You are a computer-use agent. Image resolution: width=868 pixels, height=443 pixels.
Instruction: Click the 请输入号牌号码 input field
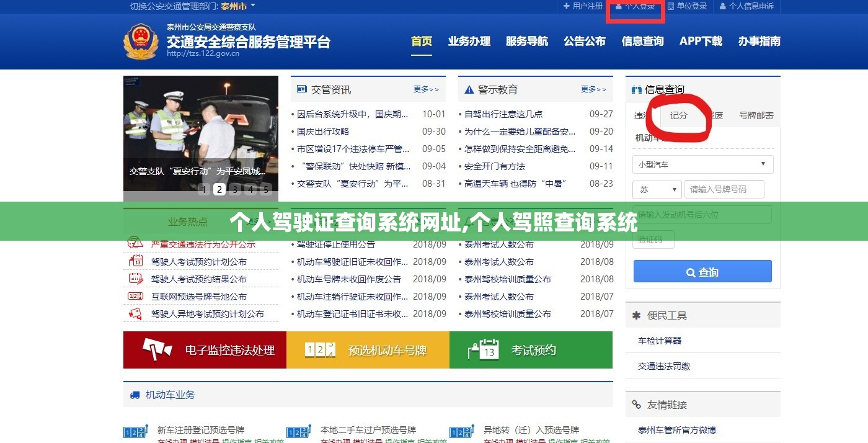(724, 189)
